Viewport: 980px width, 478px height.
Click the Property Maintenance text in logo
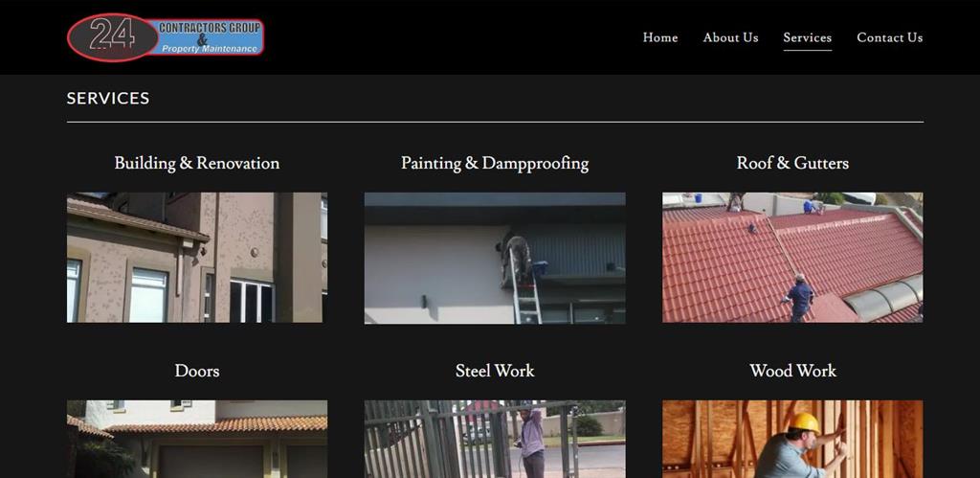coord(210,49)
